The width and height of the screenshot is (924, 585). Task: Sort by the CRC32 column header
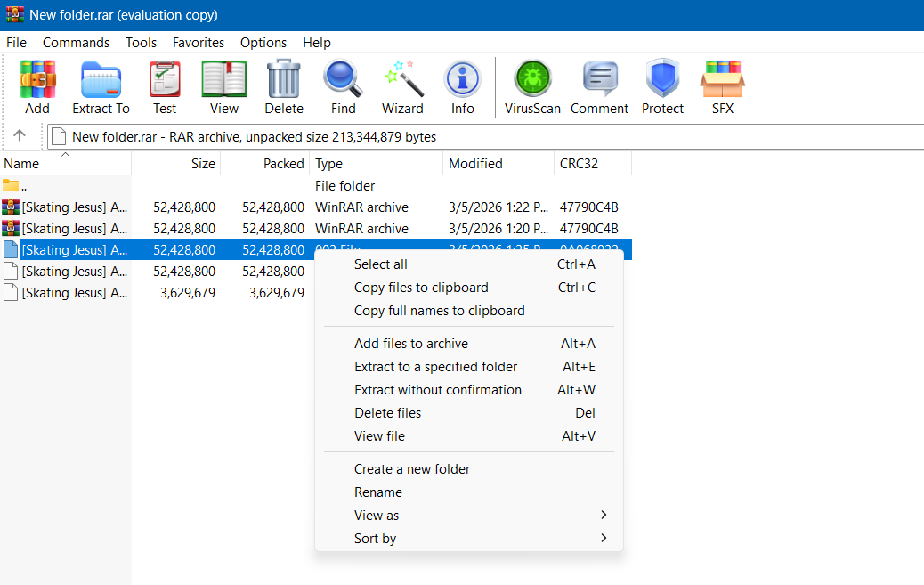click(x=593, y=163)
